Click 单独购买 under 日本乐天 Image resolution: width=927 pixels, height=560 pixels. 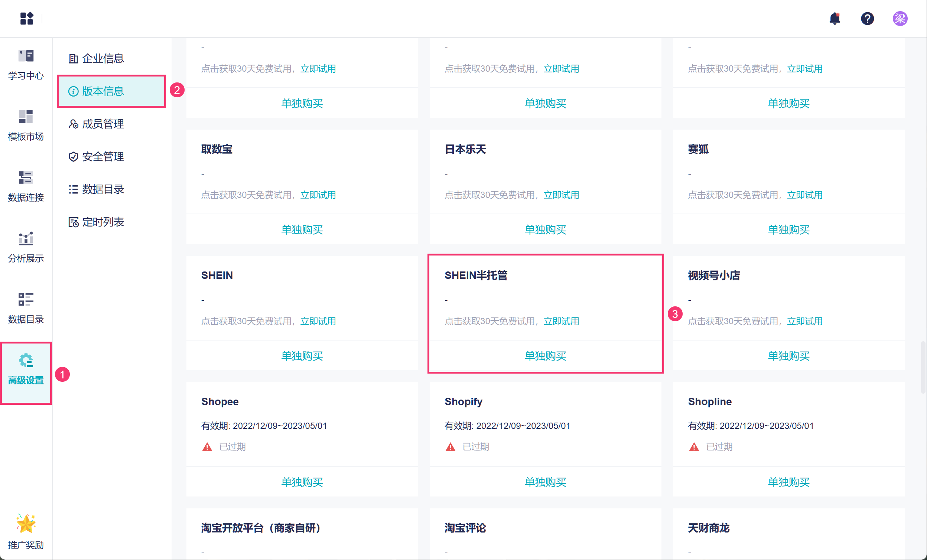(545, 229)
